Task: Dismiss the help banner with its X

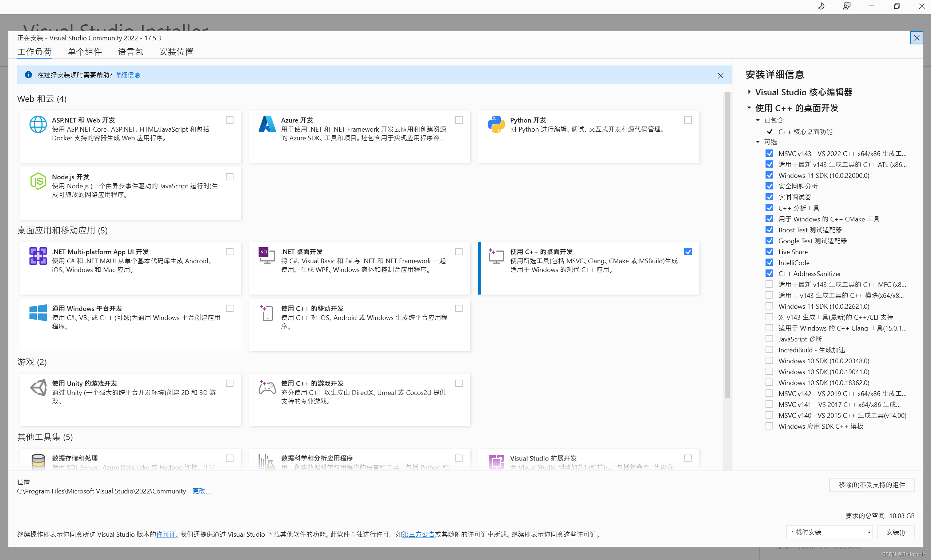Action: point(720,76)
